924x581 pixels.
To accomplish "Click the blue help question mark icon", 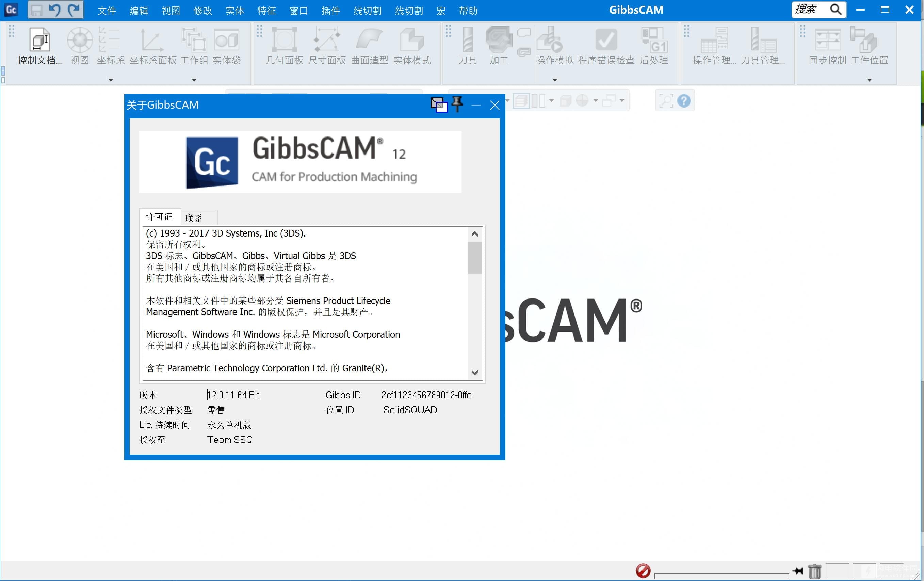I will tap(684, 101).
